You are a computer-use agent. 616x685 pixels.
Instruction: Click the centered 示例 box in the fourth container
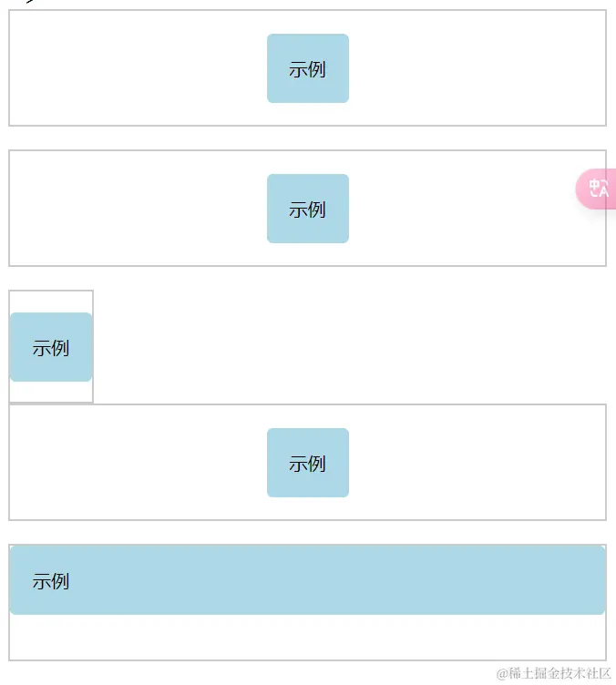pyautogui.click(x=308, y=463)
